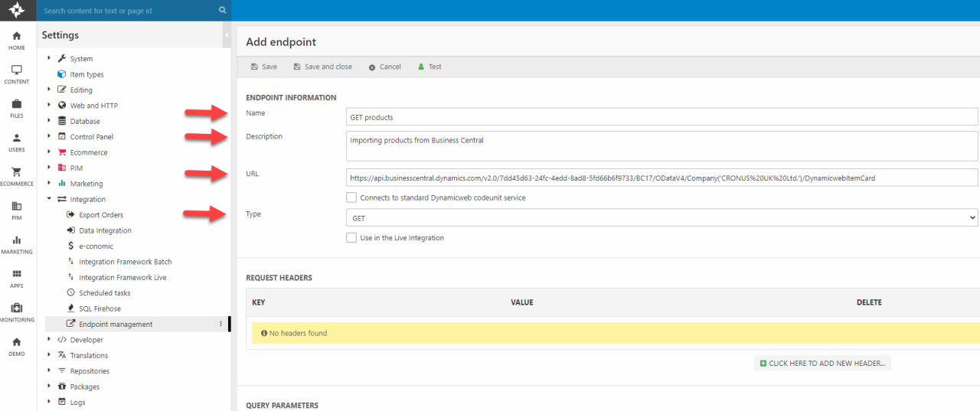The image size is (980, 411).
Task: Go to the PIM sidebar icon
Action: (17, 210)
